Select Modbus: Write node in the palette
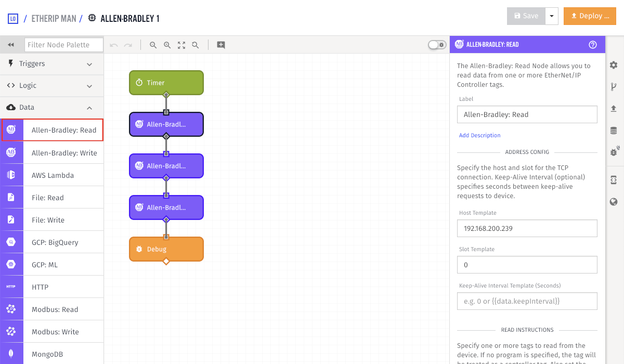 pyautogui.click(x=52, y=332)
